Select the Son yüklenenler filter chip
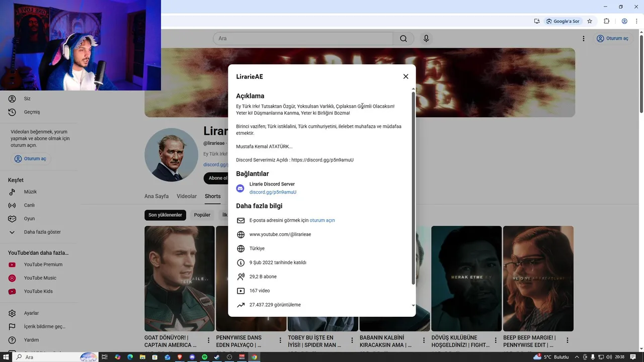This screenshot has width=644, height=362. tap(165, 215)
